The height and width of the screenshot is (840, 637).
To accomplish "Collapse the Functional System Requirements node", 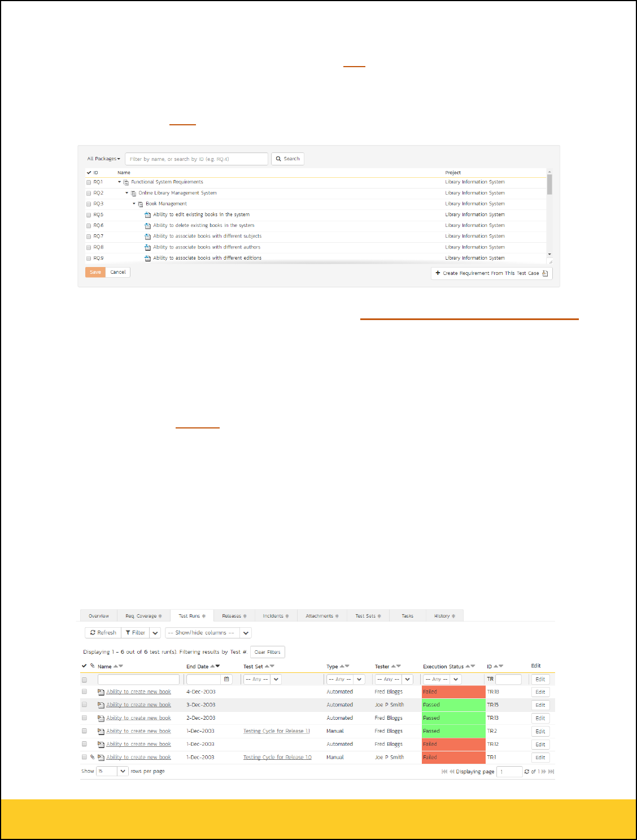I will pos(119,182).
